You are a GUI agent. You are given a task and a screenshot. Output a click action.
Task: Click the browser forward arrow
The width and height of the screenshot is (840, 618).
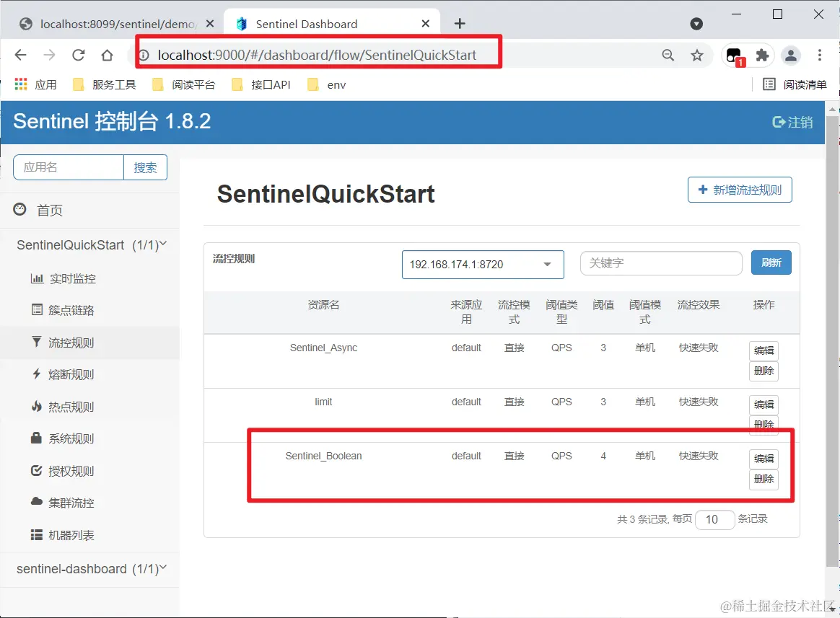[x=49, y=55]
